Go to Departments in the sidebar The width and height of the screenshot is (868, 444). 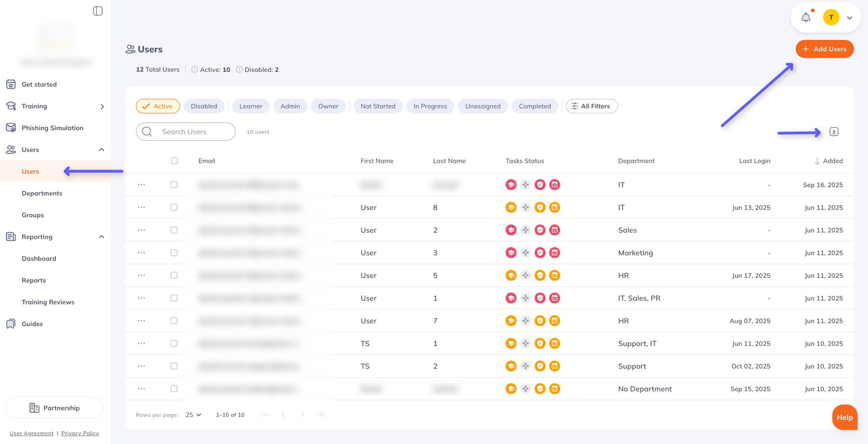coord(42,193)
